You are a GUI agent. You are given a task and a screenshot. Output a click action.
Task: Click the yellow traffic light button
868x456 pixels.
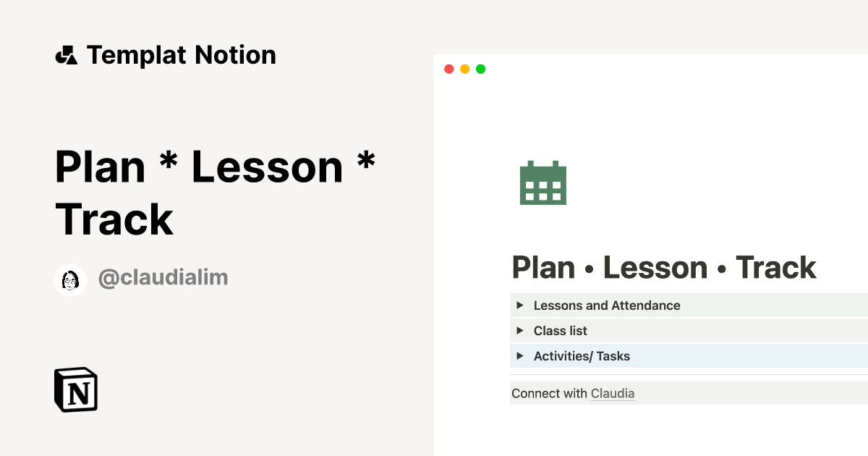pos(465,68)
